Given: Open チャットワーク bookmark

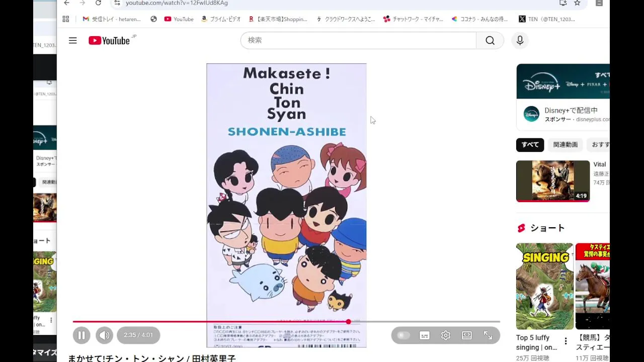Looking at the screenshot, I should point(413,19).
